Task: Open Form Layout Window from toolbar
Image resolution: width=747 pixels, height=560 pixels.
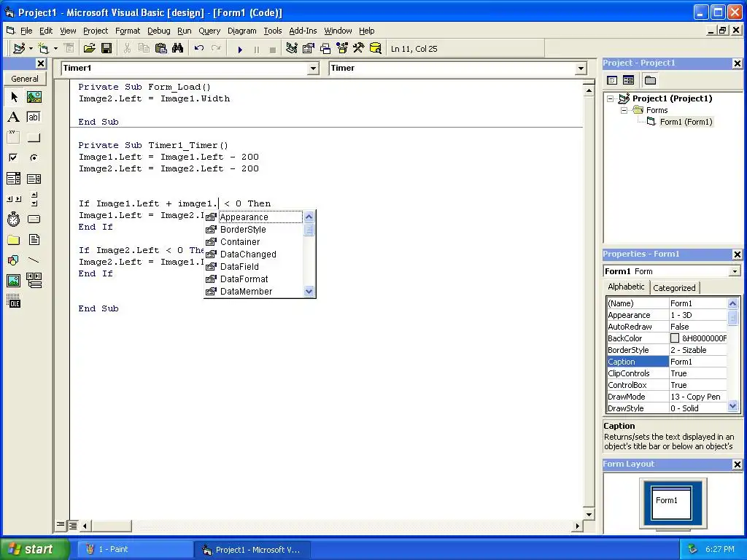Action: [325, 49]
